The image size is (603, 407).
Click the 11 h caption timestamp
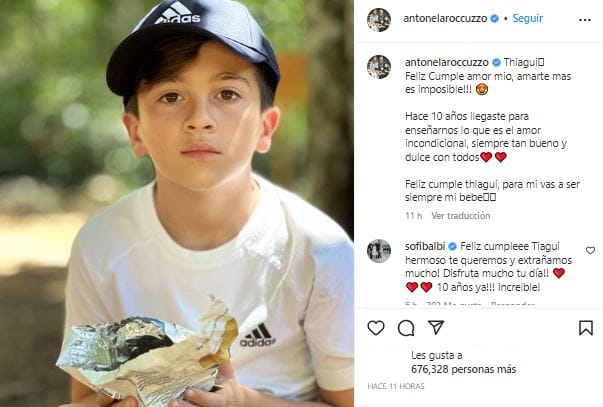point(412,215)
